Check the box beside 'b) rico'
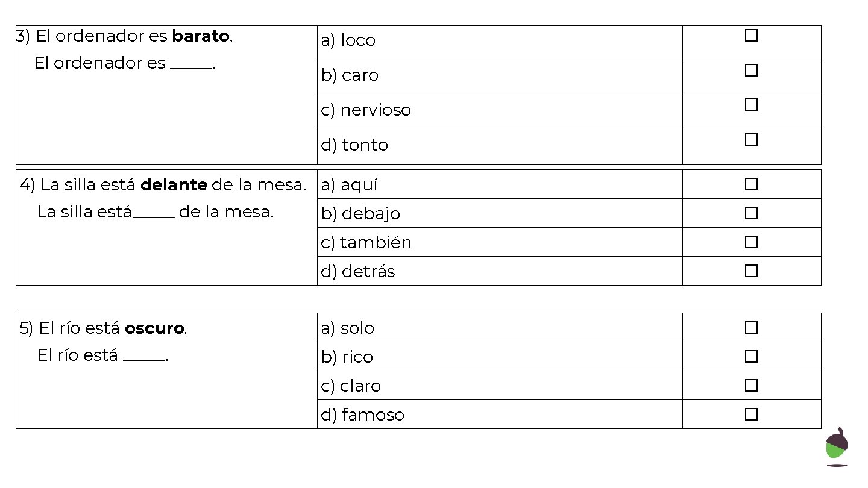This screenshot has width=868, height=488. pos(751,357)
